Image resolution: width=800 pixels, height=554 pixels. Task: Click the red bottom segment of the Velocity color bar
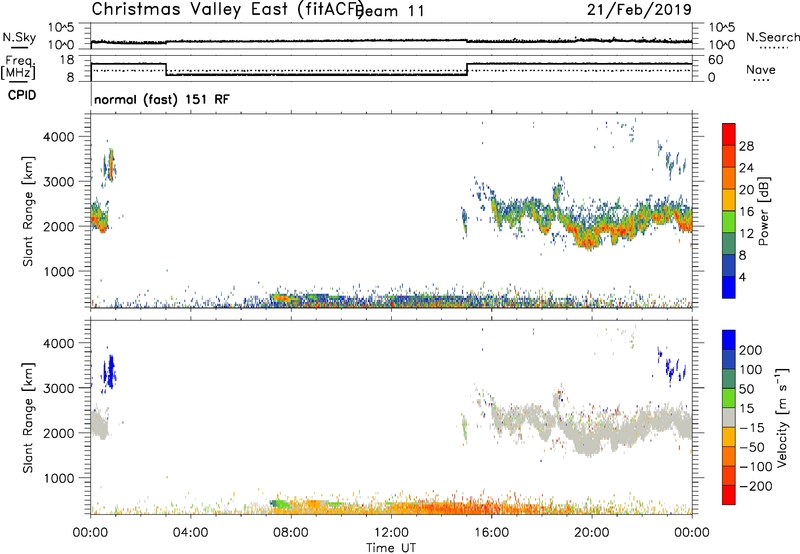click(729, 495)
